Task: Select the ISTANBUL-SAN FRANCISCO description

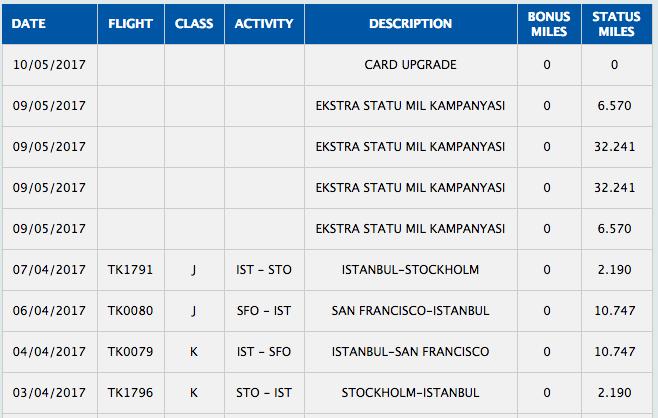Action: [410, 352]
